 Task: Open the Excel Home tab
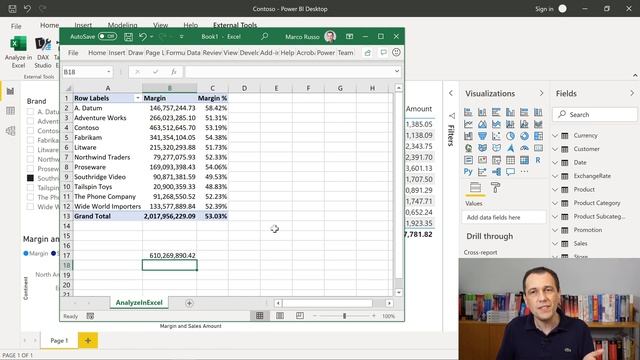point(97,53)
